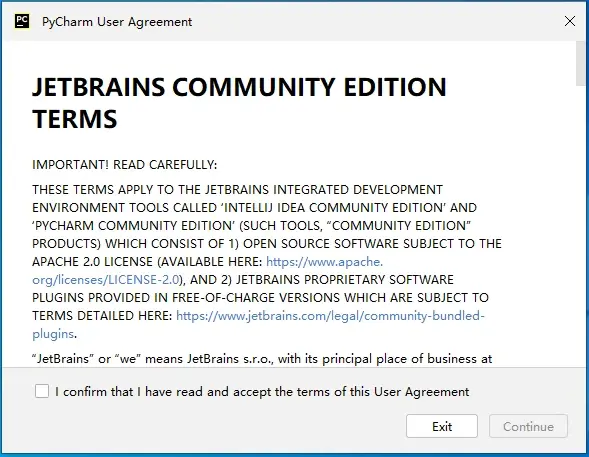
Task: Click the 'TERMS DETAILED HERE:' text
Action: pyautogui.click(x=102, y=316)
